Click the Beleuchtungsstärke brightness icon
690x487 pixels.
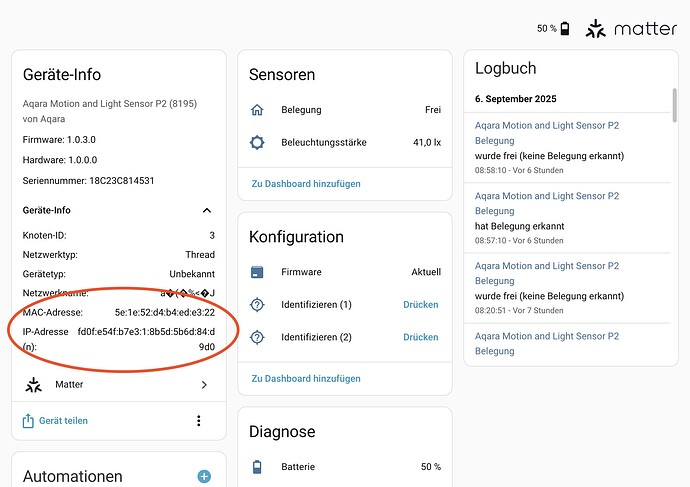(257, 143)
